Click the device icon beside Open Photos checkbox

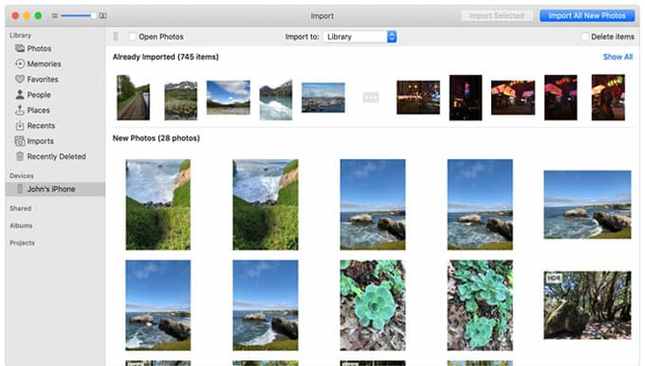116,37
